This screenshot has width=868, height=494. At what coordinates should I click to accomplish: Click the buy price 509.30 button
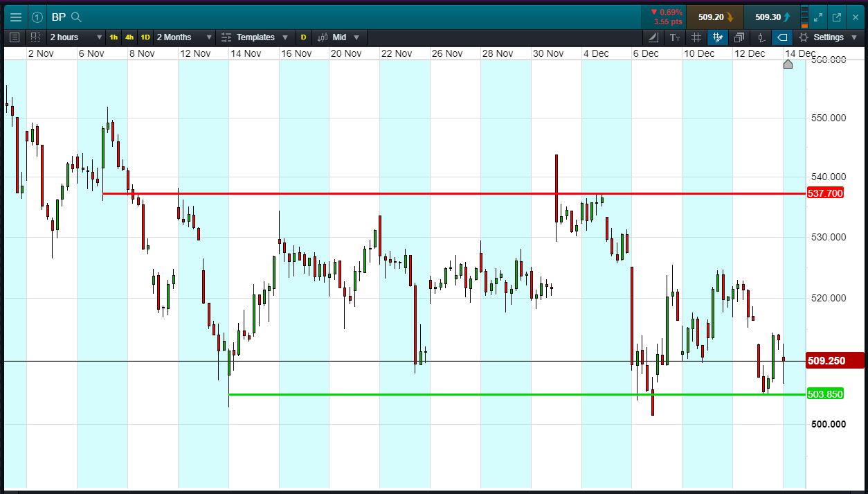[772, 17]
